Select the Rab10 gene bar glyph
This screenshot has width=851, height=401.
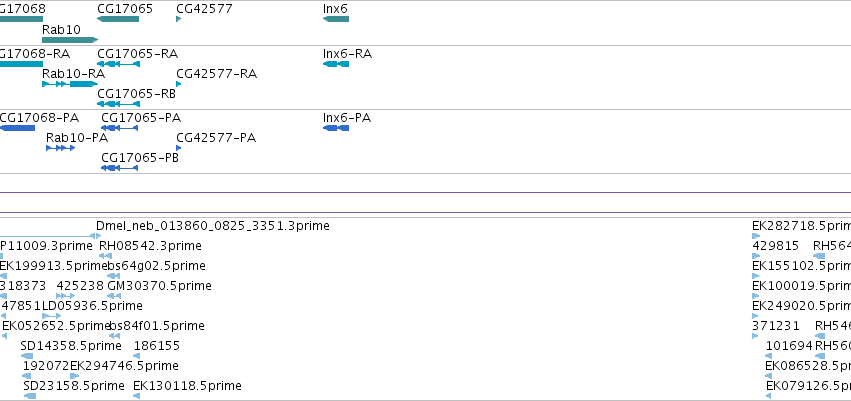coord(69,40)
